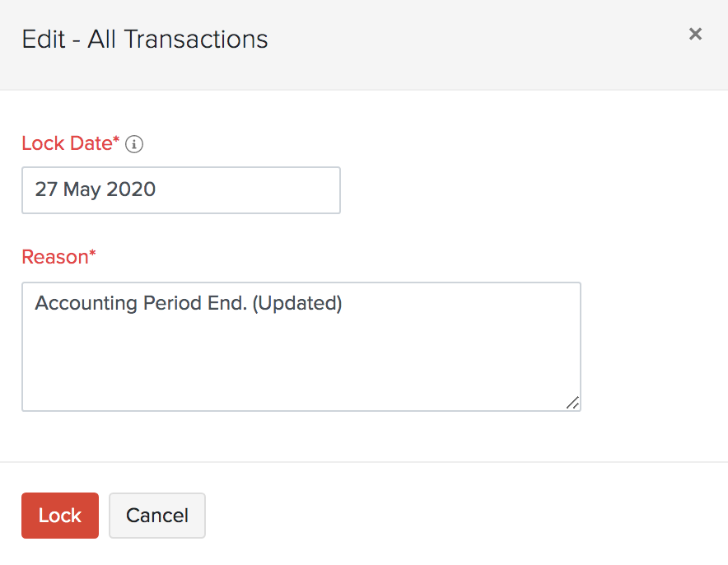Click the word 'Accounting' in Reason text
Screen dimensions: 728x565
[86, 303]
